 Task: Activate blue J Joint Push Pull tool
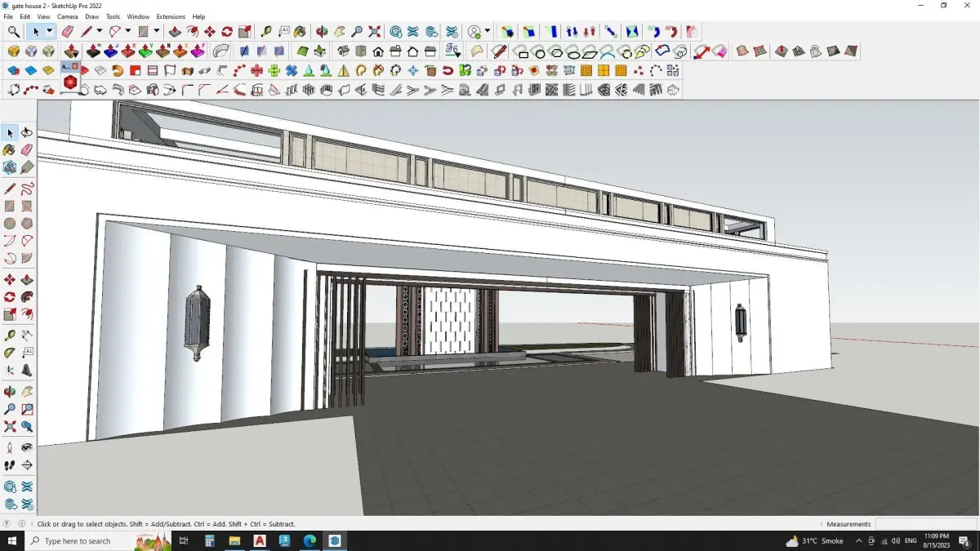click(111, 51)
